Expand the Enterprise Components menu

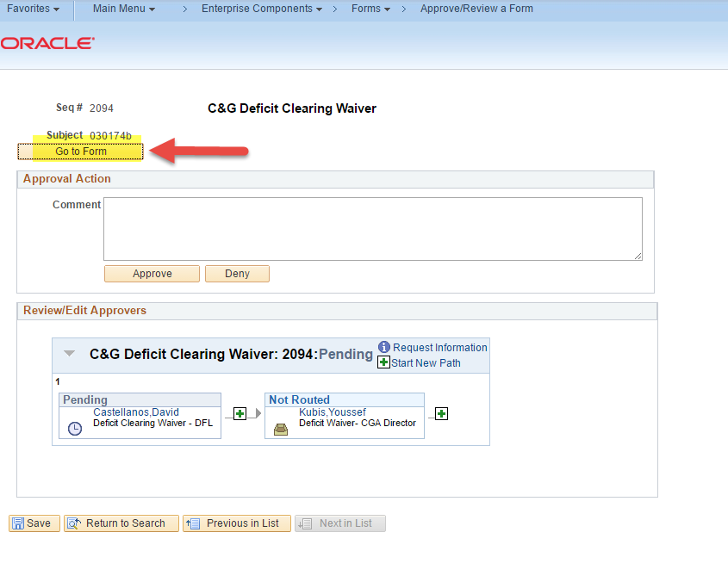pos(261,9)
